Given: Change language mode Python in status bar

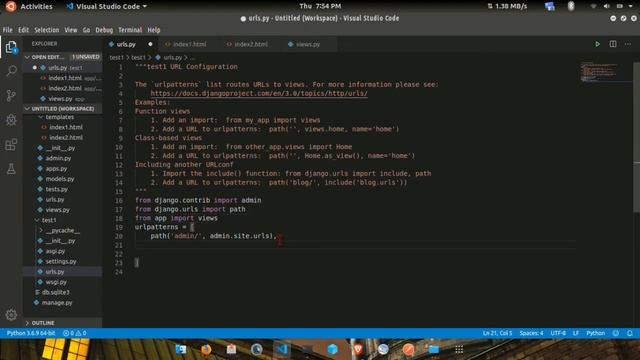Looking at the screenshot, I should coord(596,333).
